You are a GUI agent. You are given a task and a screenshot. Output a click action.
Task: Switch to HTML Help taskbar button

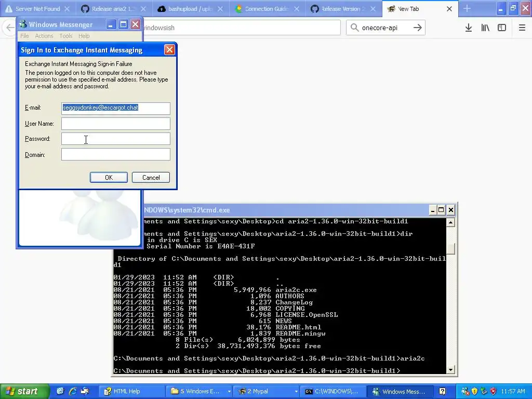pos(131,392)
